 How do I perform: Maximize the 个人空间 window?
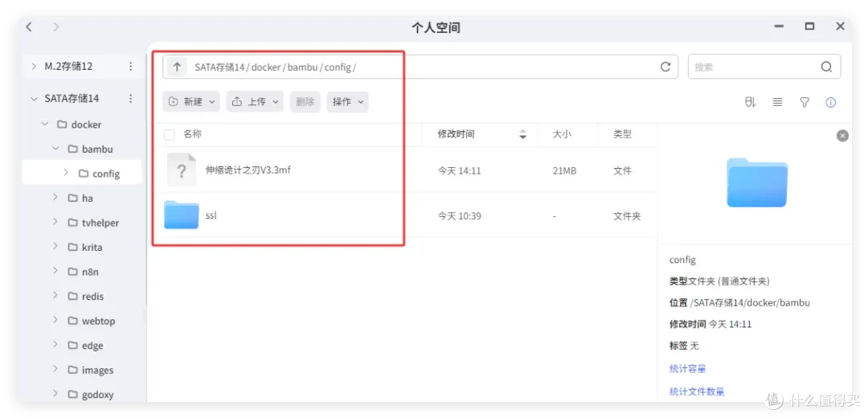(x=810, y=26)
